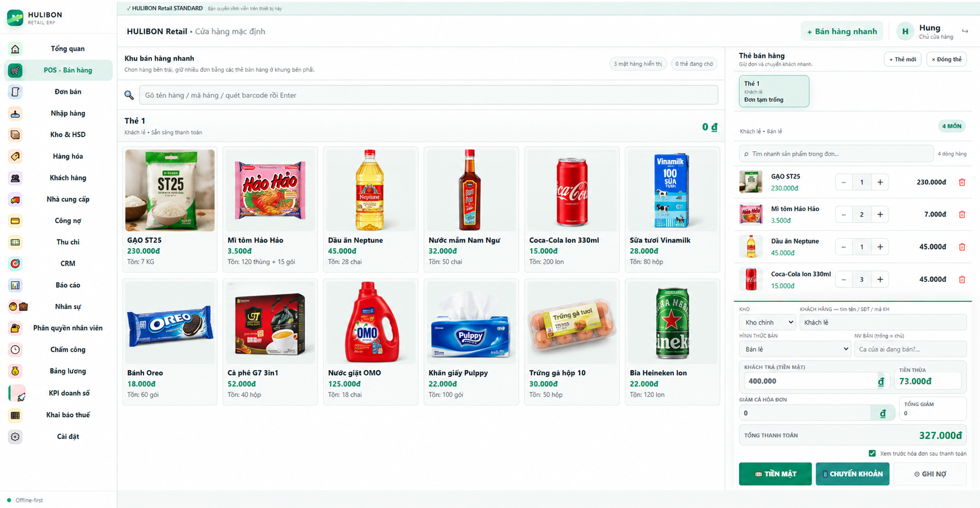Toggle Xem trước hóa đơn sau thanh toán checkbox
980x508 pixels.
pyautogui.click(x=872, y=453)
